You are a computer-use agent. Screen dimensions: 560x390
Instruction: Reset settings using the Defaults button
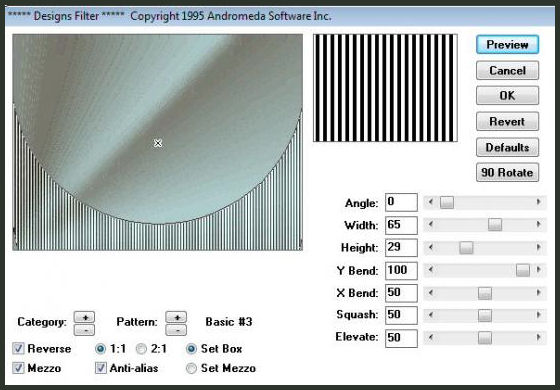[507, 147]
